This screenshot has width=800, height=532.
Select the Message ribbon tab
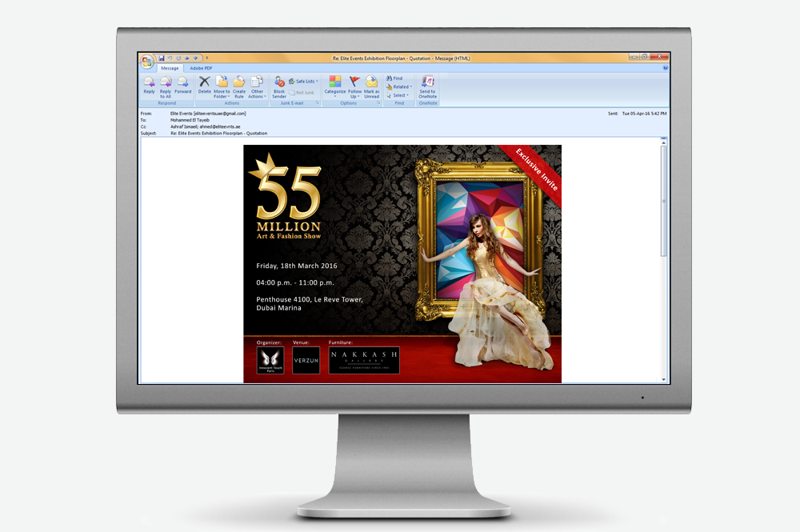tap(170, 69)
